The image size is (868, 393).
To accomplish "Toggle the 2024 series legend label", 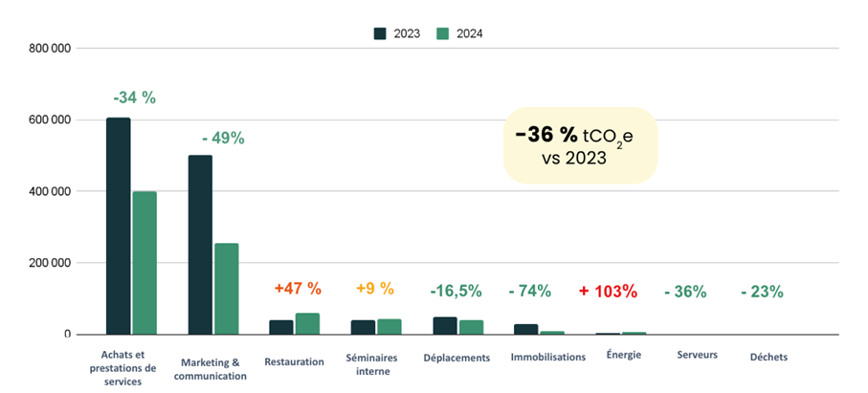I will click(x=469, y=33).
